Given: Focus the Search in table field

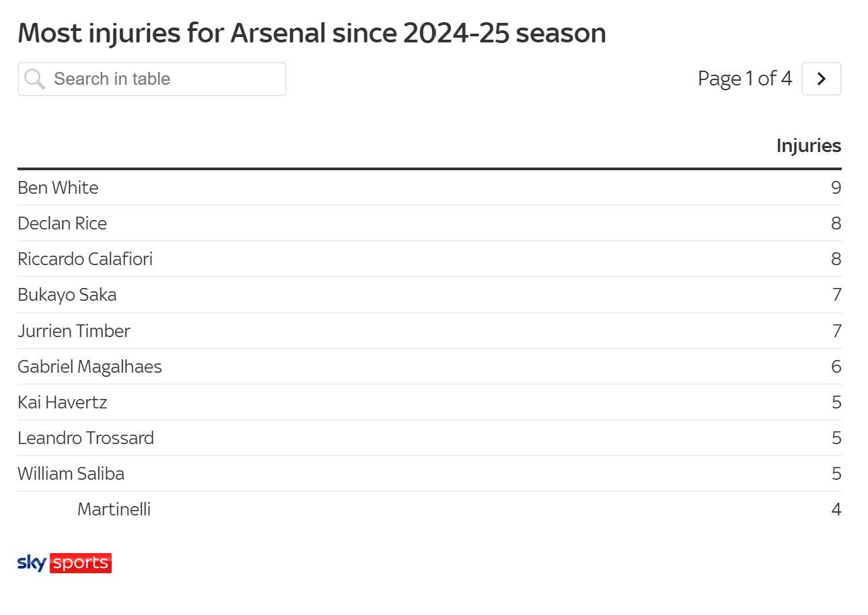Looking at the screenshot, I should coord(161,79).
